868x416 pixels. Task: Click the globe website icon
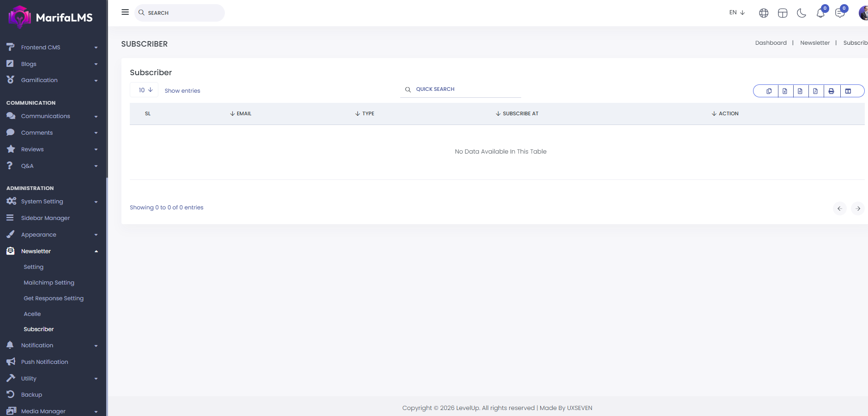(x=764, y=13)
